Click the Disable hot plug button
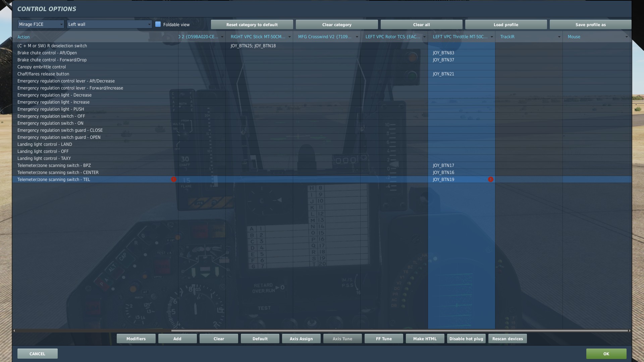644x362 pixels. [466, 339]
